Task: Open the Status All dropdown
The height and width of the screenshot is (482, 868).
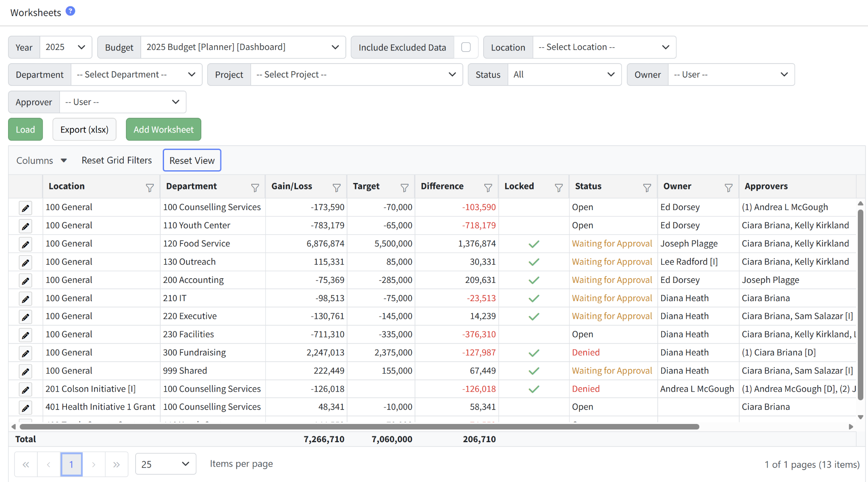Action: 564,75
